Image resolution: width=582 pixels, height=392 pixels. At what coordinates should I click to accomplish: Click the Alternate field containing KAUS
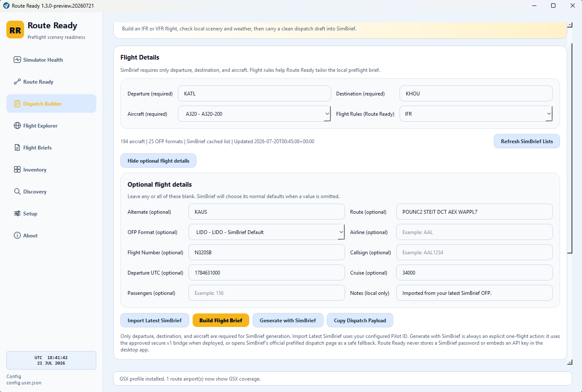267,212
